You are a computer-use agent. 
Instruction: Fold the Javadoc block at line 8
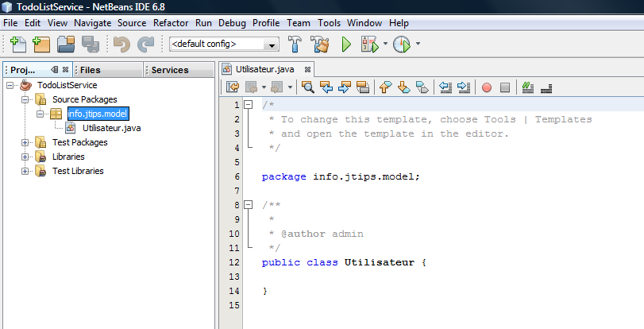pos(249,204)
